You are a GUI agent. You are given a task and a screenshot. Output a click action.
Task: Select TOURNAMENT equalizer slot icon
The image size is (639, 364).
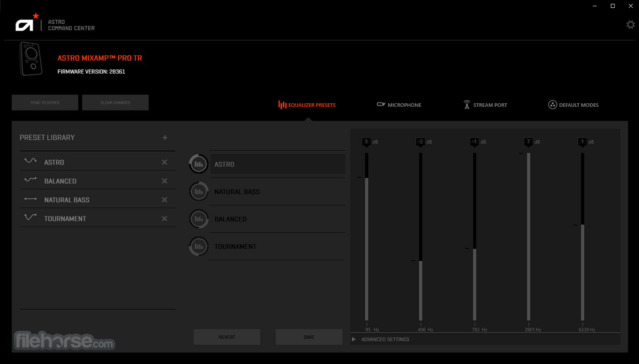[199, 246]
